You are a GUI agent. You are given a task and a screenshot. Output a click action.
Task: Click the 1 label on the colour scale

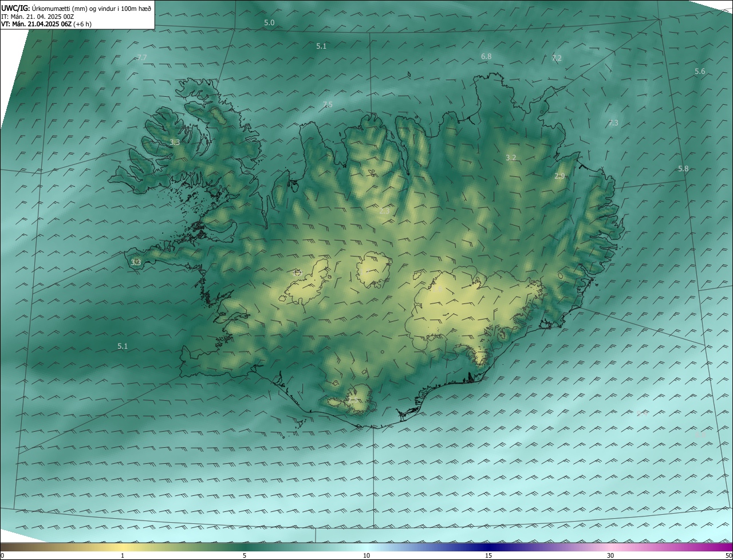coord(123,555)
